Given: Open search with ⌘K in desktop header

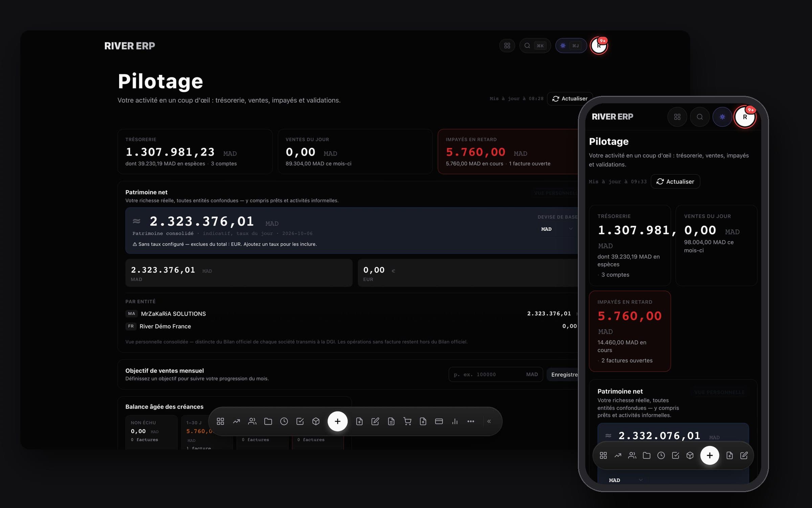Looking at the screenshot, I should pos(535,46).
